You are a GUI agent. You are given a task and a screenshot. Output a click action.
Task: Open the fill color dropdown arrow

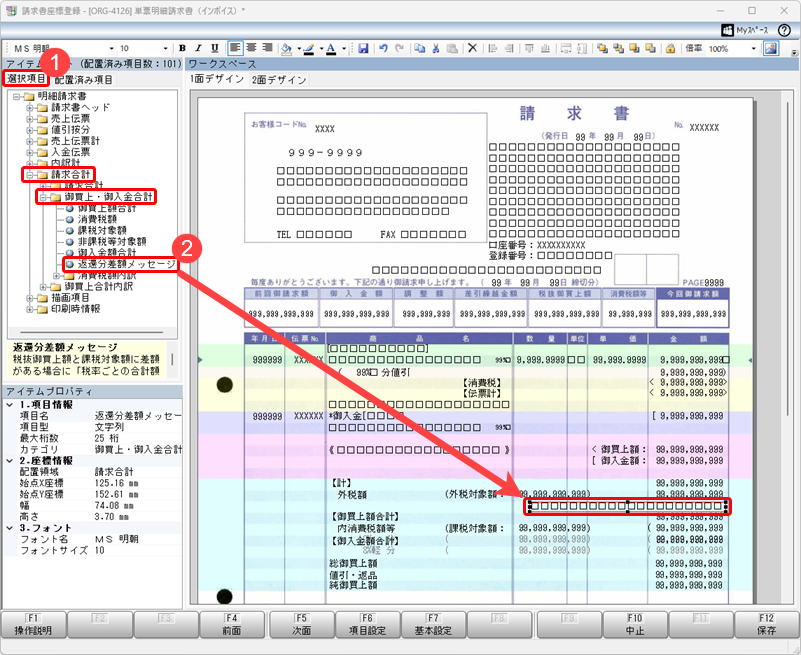(x=298, y=49)
